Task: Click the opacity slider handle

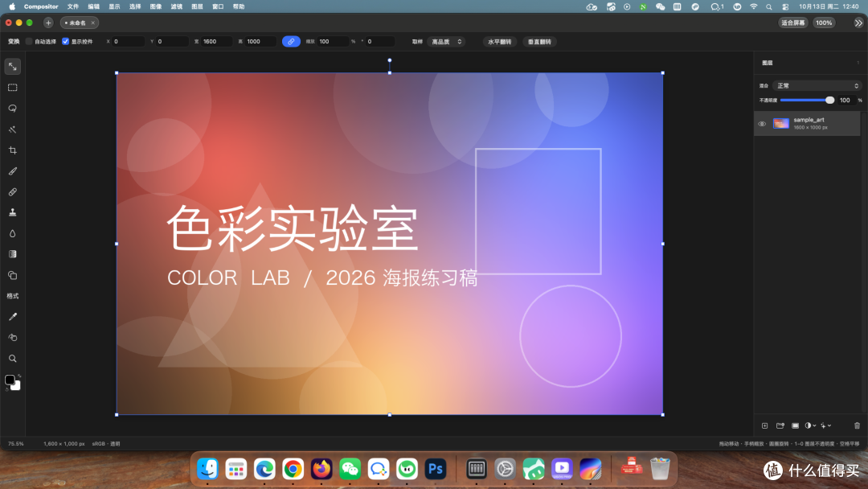Action: click(x=829, y=101)
